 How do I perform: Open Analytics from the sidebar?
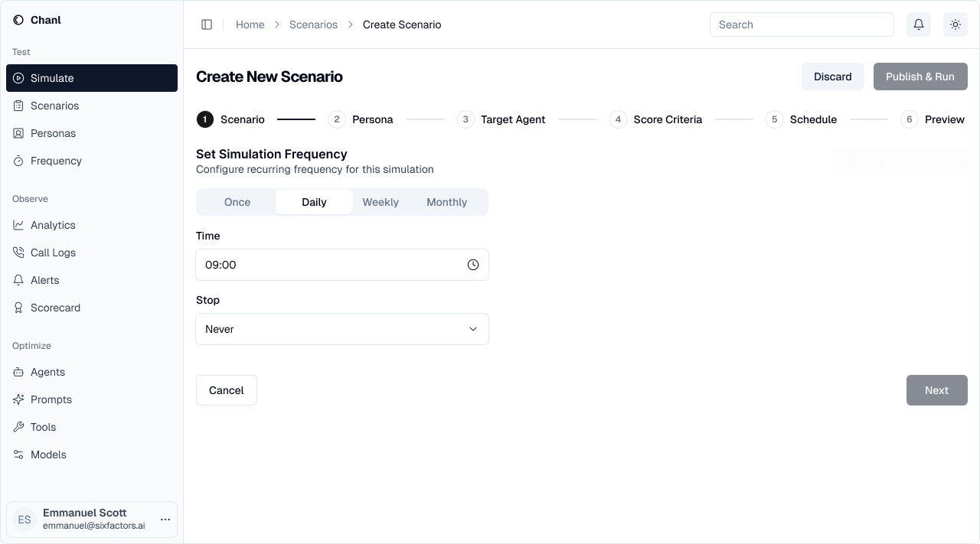[52, 225]
